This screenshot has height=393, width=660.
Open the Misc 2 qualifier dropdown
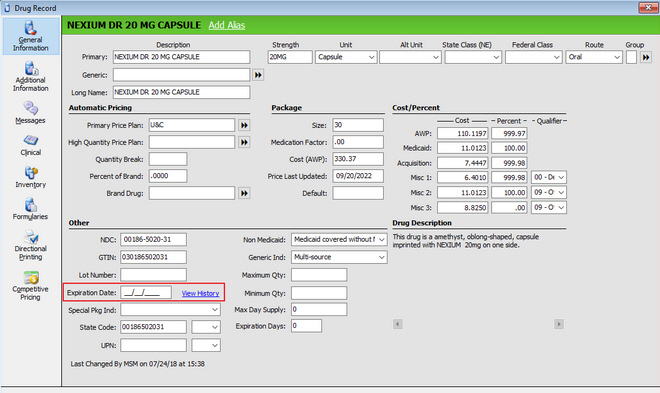[x=549, y=192]
